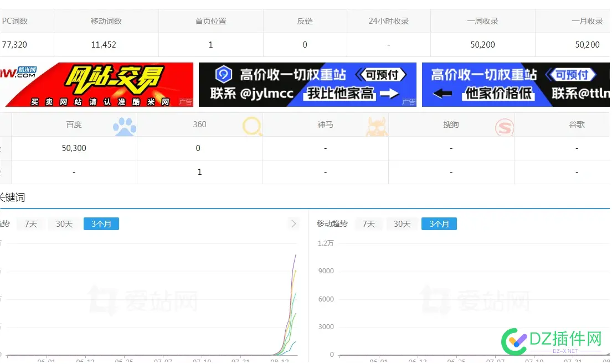This screenshot has width=612, height=364.
Task: Open the Shenma (神马) search engine icon
Action: click(x=376, y=127)
